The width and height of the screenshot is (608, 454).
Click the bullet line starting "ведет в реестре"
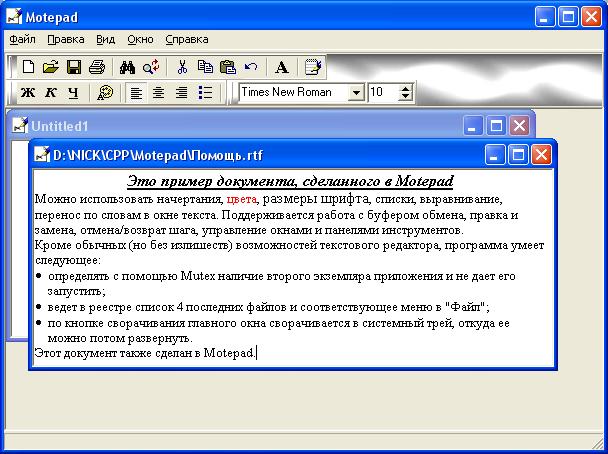coord(268,307)
